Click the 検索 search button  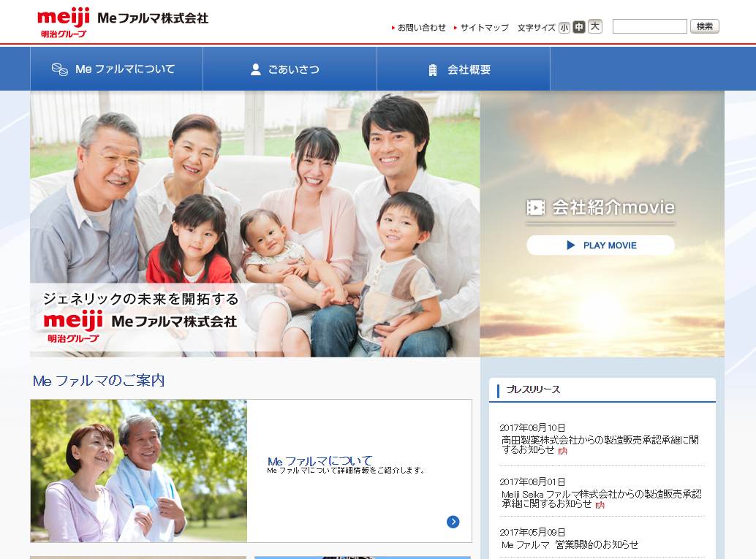point(704,26)
